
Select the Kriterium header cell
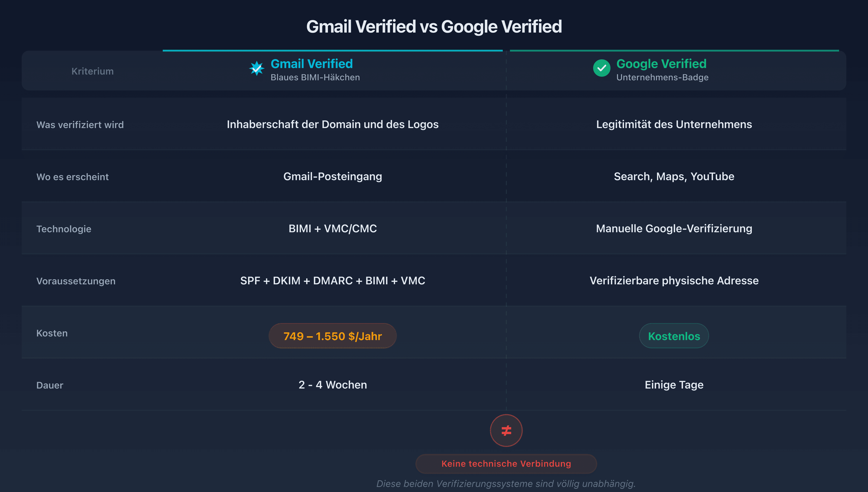coord(93,71)
